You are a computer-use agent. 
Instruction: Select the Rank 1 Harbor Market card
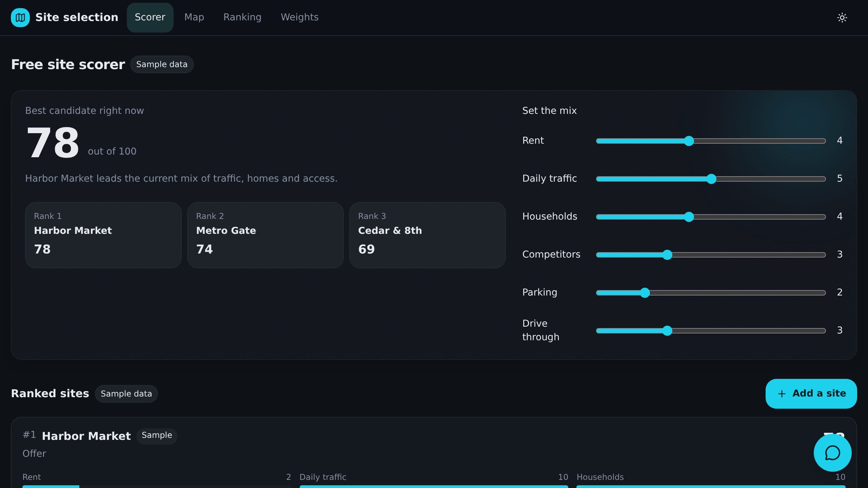pyautogui.click(x=103, y=235)
